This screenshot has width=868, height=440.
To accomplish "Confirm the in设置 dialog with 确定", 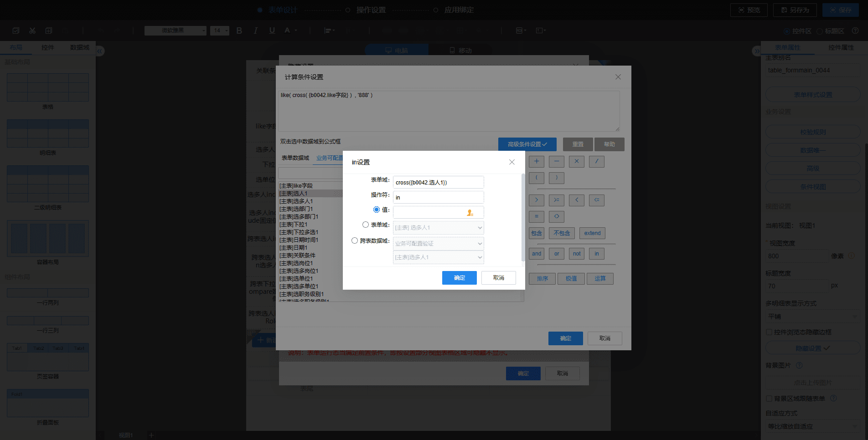I will [x=460, y=278].
